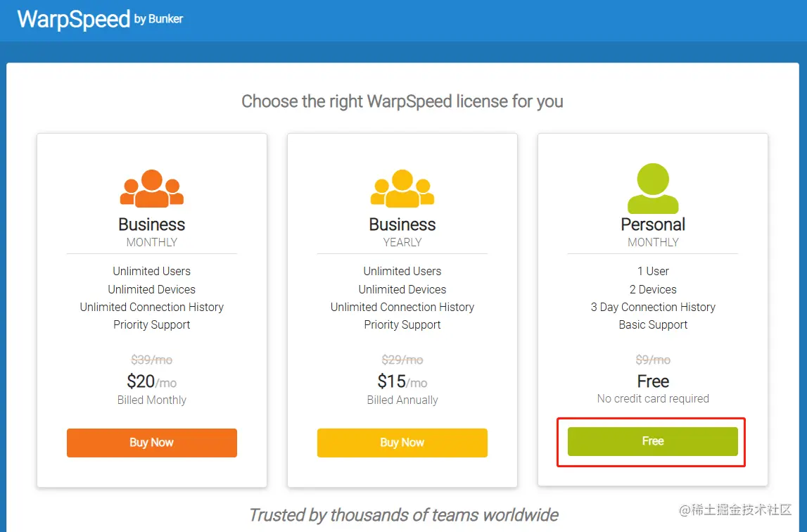This screenshot has width=807, height=532.
Task: Click the "$20/mo" price text
Action: click(x=152, y=381)
